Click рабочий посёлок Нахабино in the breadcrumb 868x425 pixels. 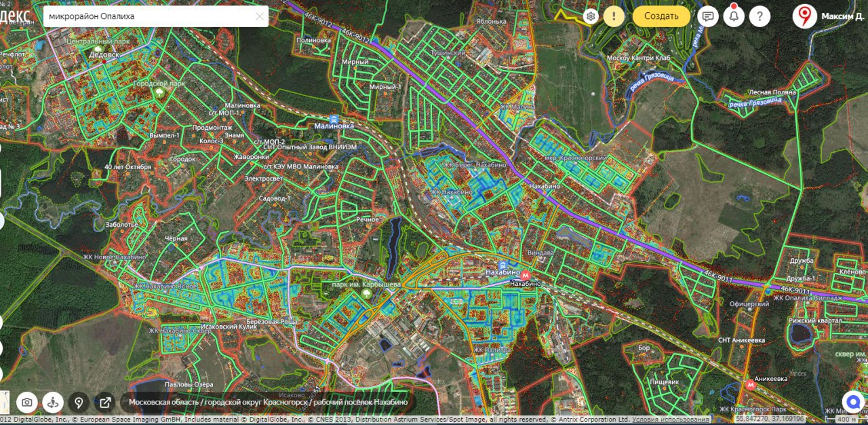[x=362, y=402]
